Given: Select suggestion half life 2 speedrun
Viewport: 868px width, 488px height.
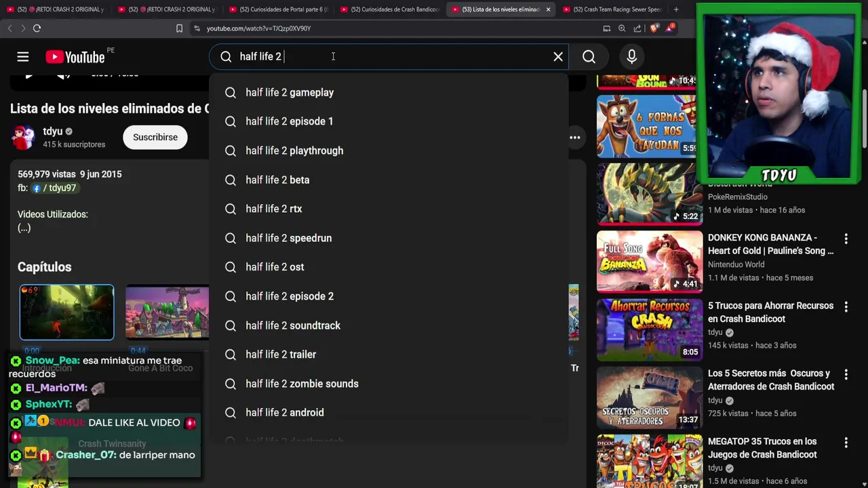Looking at the screenshot, I should (389, 238).
